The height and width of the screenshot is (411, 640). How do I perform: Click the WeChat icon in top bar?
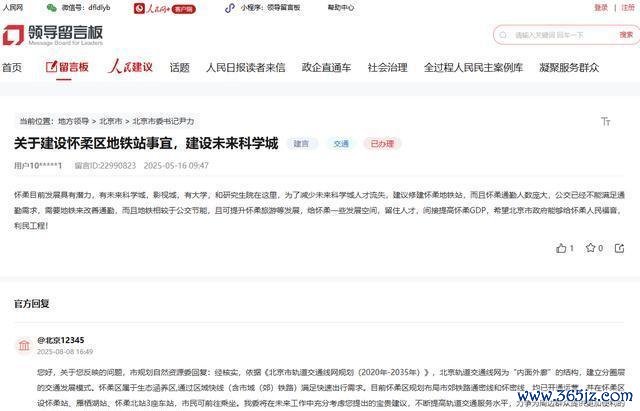pos(51,7)
